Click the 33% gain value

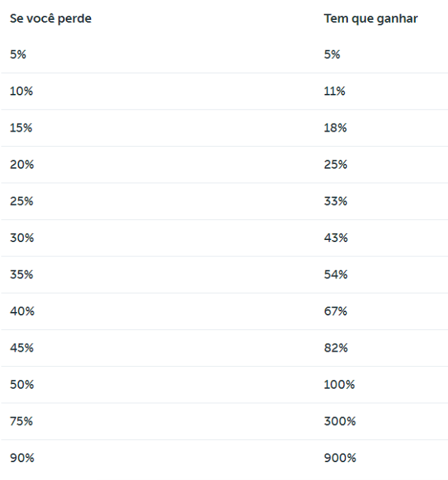coord(336,202)
